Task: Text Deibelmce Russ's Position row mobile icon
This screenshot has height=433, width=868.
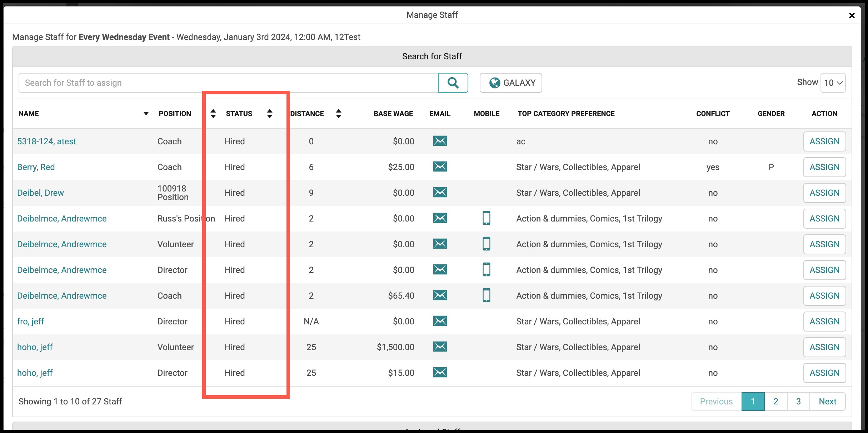Action: tap(487, 218)
